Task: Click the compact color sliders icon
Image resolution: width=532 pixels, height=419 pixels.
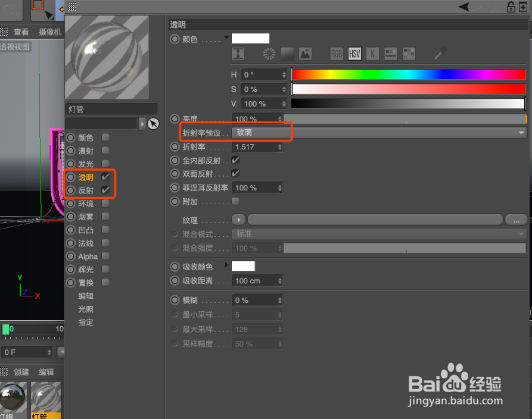Action: coord(391,53)
